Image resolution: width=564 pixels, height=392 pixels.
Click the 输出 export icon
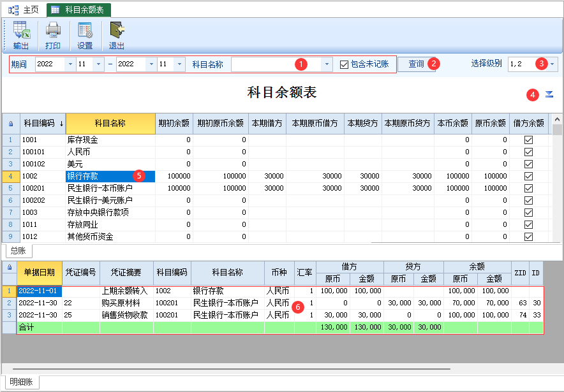tap(21, 31)
